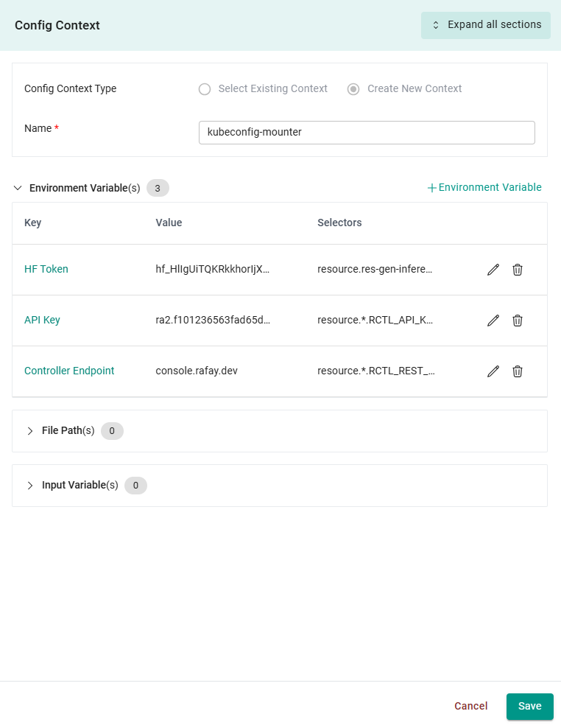This screenshot has height=728, width=561.
Task: Click the Input Variable(s) count badge
Action: (x=135, y=485)
